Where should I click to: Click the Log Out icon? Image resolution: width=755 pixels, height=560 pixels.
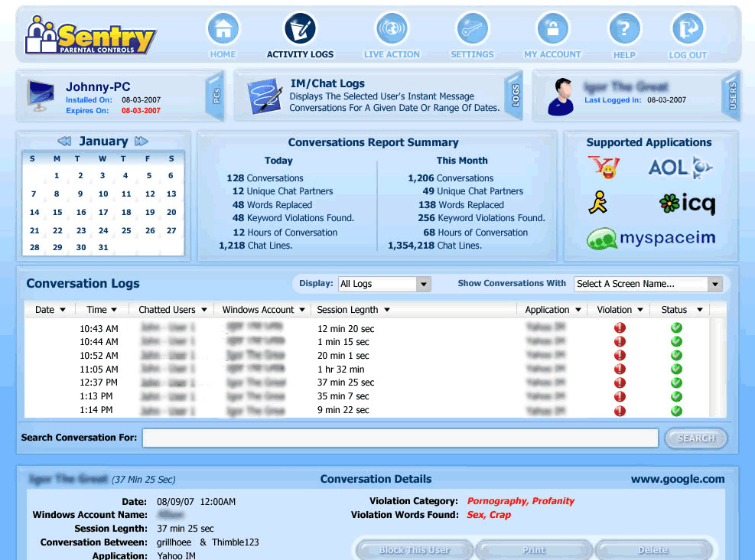[x=688, y=29]
